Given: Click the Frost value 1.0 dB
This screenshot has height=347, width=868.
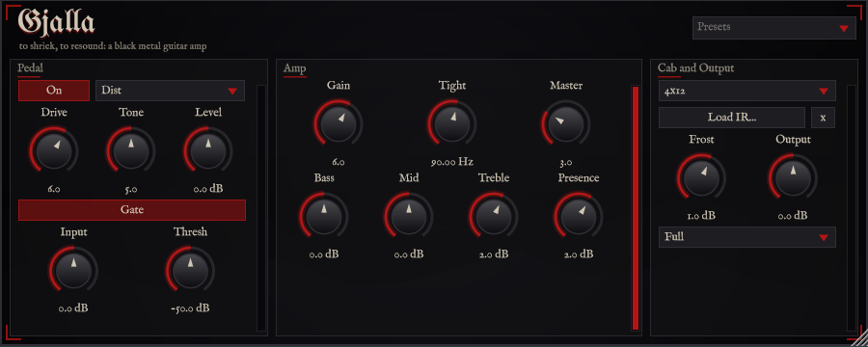Looking at the screenshot, I should [x=701, y=216].
